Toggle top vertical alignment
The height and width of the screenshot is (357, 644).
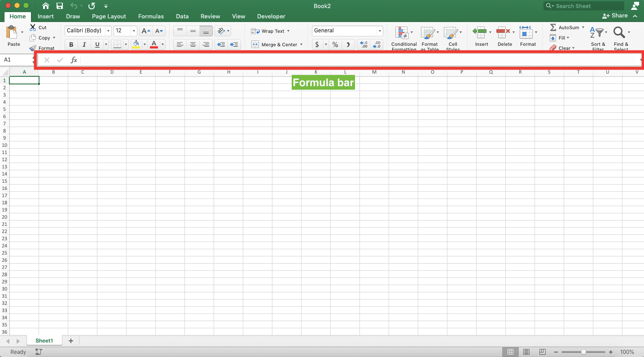(x=180, y=31)
